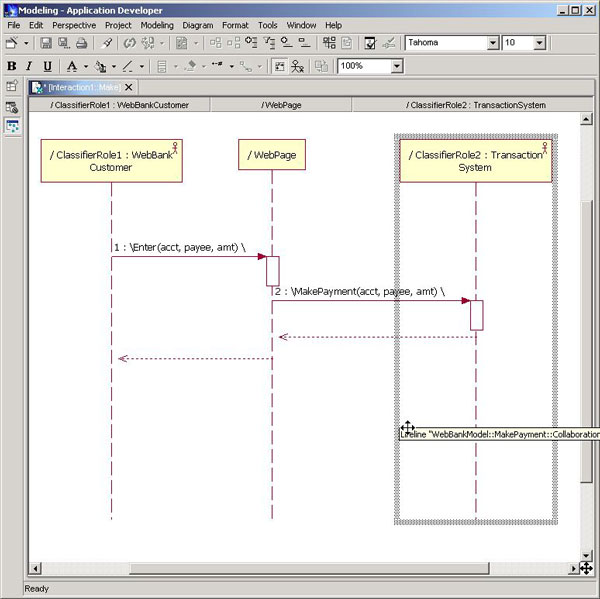Click the diagram pan overview corner icon
Image resolution: width=600 pixels, height=599 pixels.
[586, 568]
